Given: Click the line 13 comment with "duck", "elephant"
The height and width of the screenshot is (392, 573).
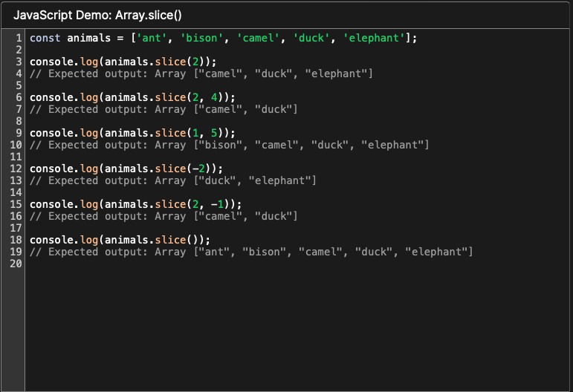Looking at the screenshot, I should coord(172,180).
